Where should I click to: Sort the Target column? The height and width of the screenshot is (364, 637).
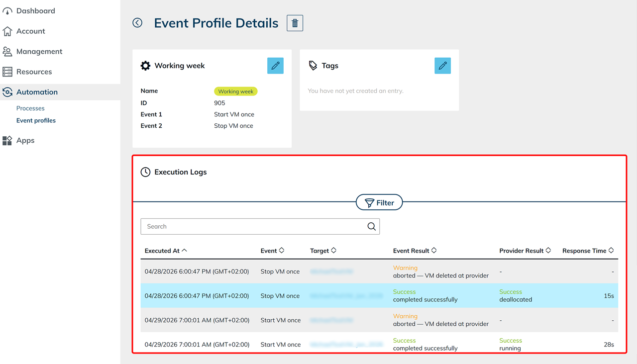tap(334, 251)
